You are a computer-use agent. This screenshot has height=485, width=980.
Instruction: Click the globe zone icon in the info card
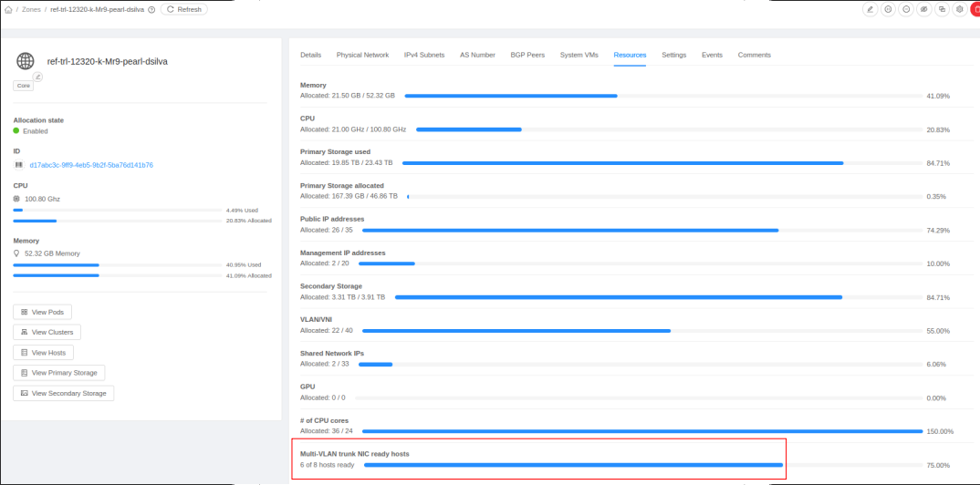[25, 61]
